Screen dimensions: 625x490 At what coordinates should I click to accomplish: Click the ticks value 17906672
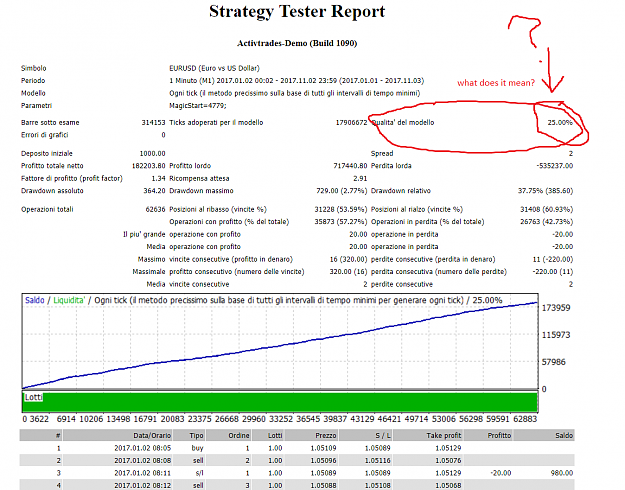tap(351, 122)
